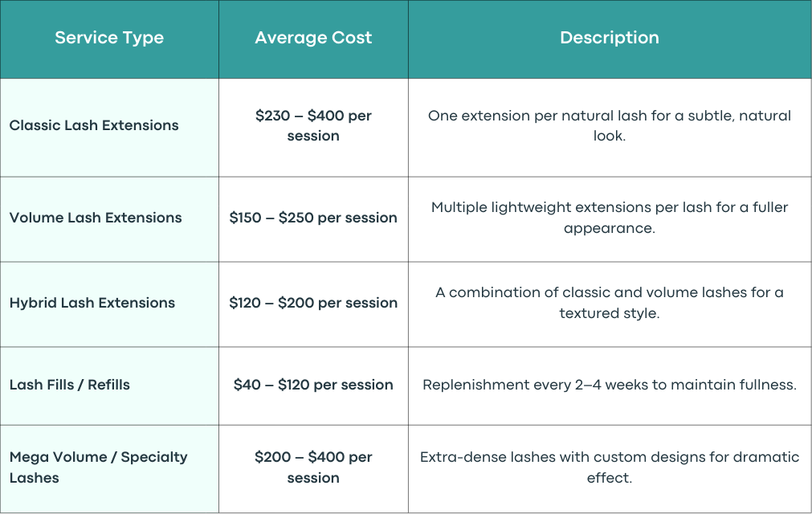Select the Classic Lash Extensions cell
Image resolution: width=812 pixels, height=514 pixels.
tap(109, 128)
